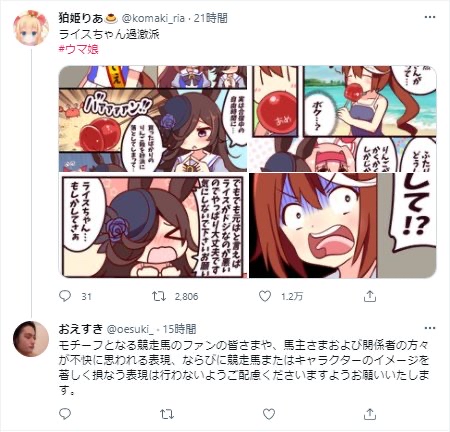450x432 pixels.
Task: Open the @oesuki_ handle
Action: (130, 329)
